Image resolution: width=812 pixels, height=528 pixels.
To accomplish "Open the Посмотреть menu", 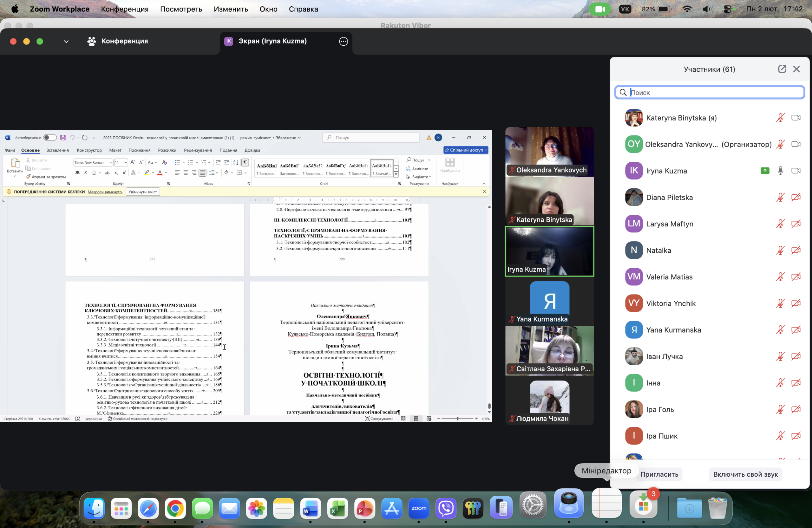I will click(181, 9).
